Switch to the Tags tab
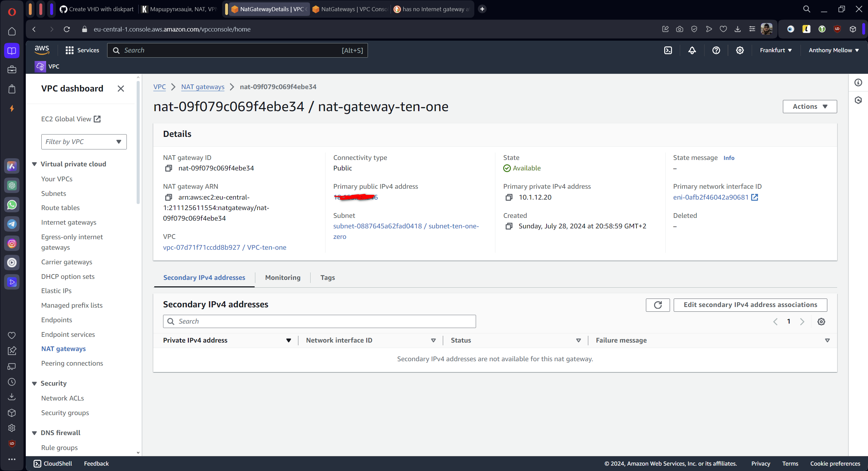This screenshot has width=868, height=471. tap(328, 278)
